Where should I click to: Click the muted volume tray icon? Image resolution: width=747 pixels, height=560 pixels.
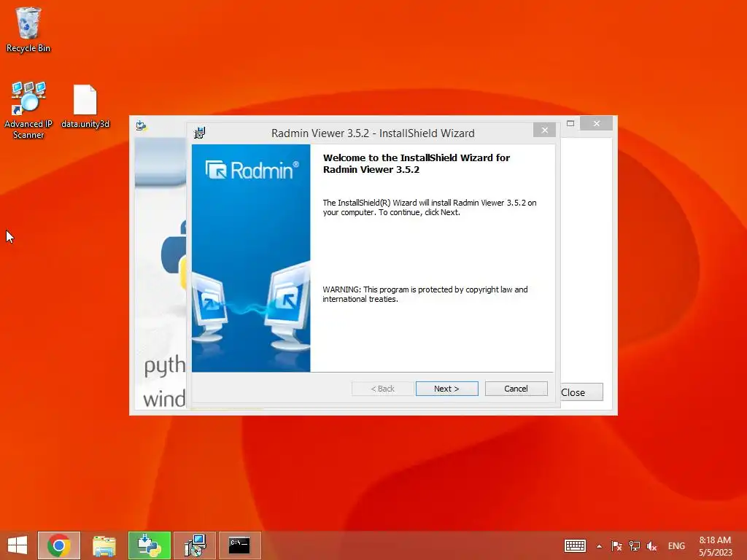[651, 546]
